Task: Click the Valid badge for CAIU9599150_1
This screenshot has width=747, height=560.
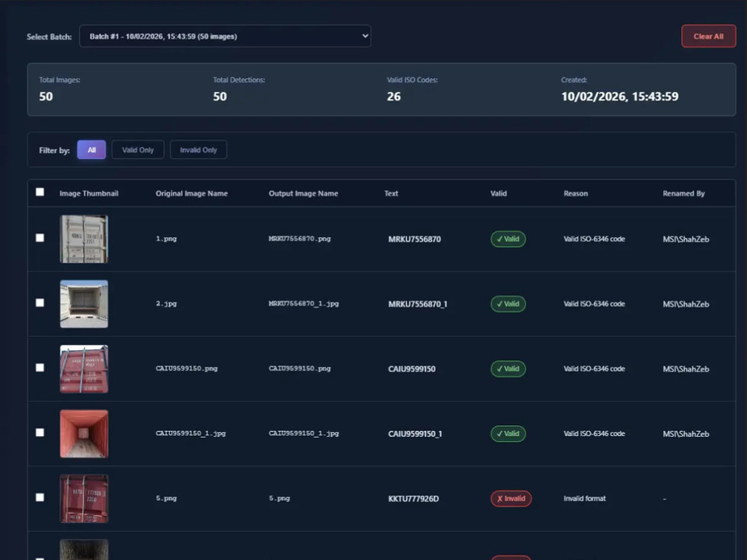Action: (x=508, y=433)
